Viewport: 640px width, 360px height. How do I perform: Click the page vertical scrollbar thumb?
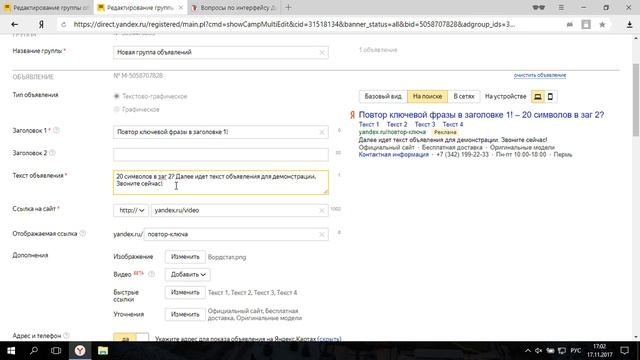(x=636, y=100)
